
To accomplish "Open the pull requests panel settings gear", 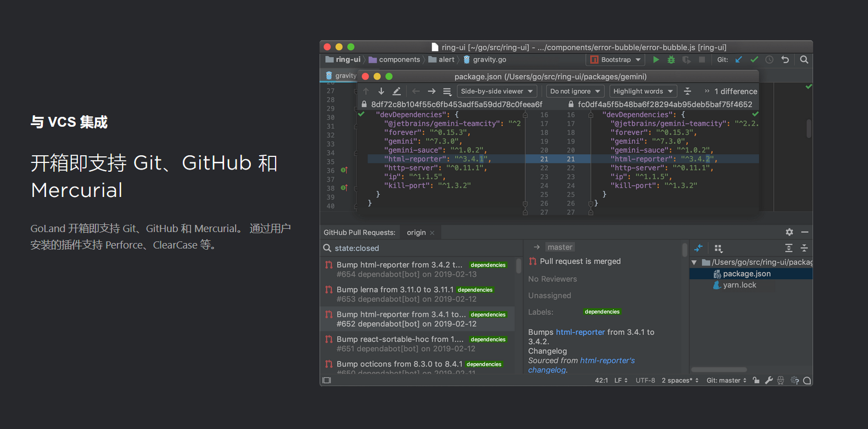I will 789,232.
